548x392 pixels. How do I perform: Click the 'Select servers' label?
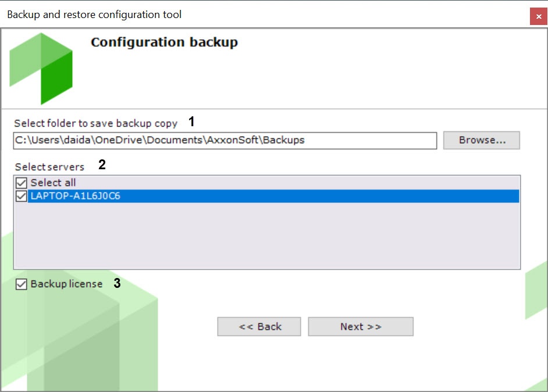49,166
